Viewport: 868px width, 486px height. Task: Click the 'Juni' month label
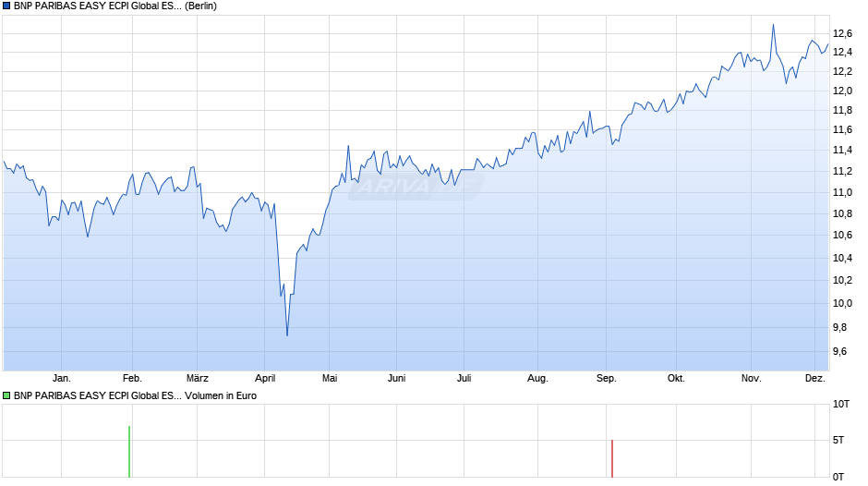coord(396,379)
